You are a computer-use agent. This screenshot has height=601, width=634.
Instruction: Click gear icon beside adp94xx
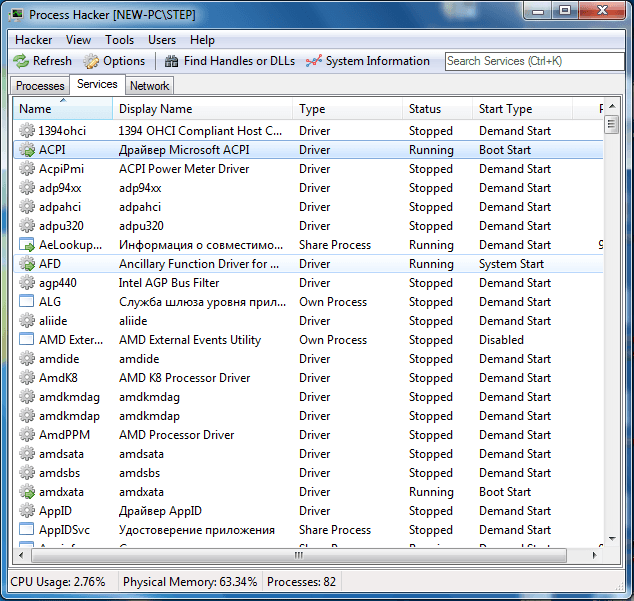27,188
